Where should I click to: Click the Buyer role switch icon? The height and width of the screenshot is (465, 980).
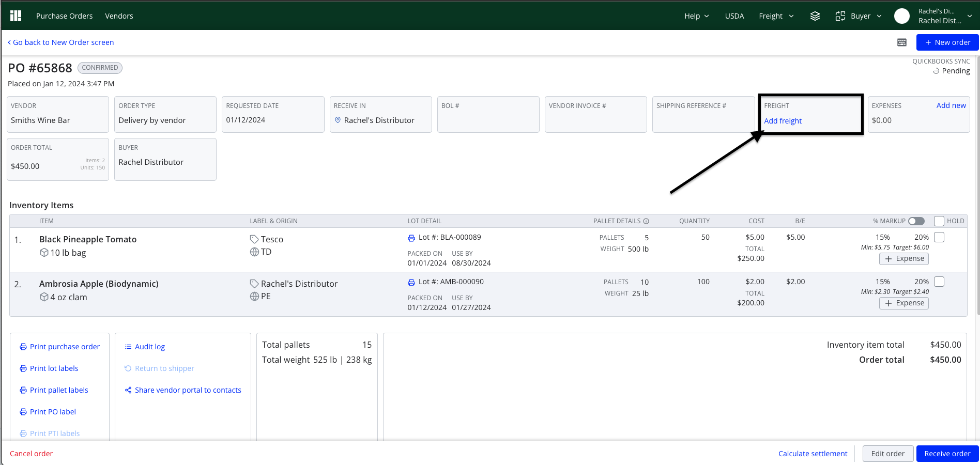click(840, 16)
